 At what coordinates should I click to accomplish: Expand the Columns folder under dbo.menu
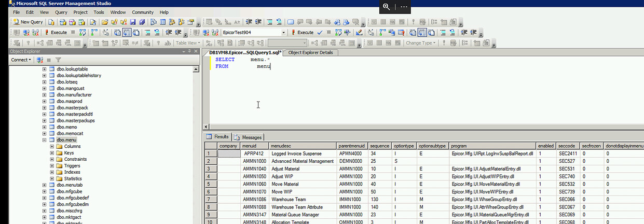point(52,147)
